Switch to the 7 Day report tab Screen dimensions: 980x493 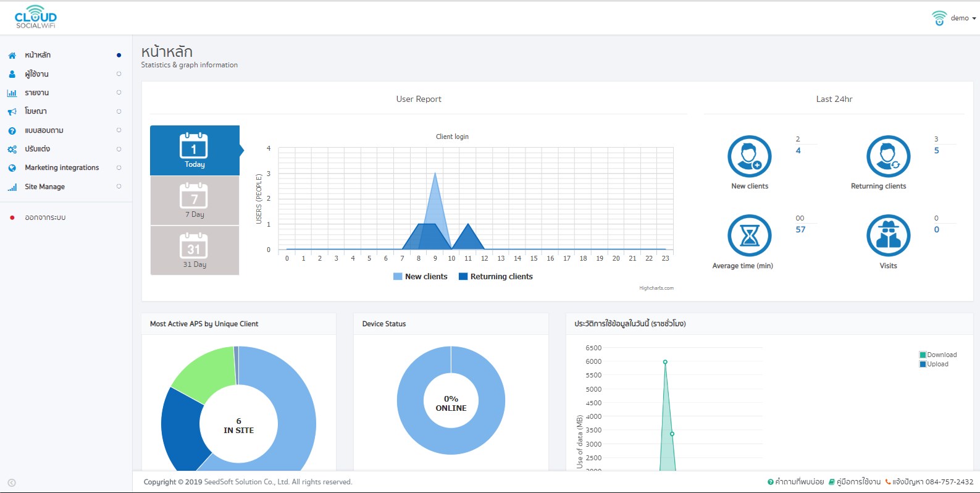coord(195,201)
